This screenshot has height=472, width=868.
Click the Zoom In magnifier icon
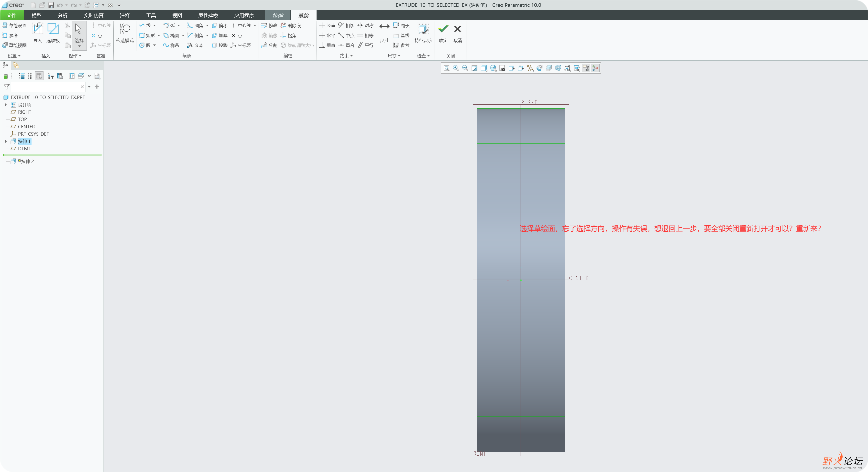click(x=456, y=68)
